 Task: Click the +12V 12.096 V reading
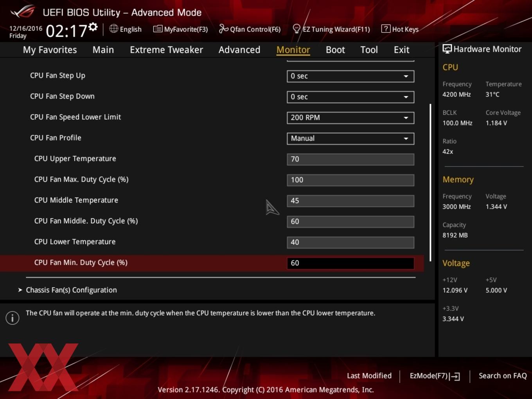pyautogui.click(x=455, y=290)
